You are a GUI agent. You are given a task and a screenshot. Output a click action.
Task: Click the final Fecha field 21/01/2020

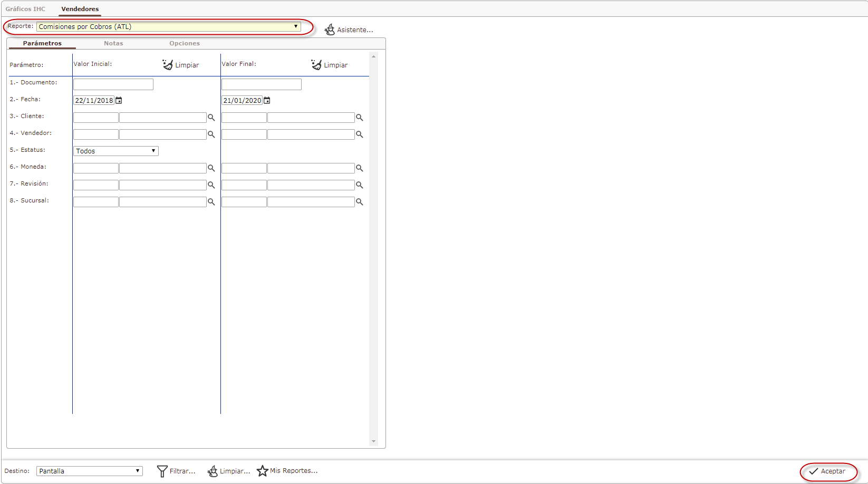tap(242, 100)
